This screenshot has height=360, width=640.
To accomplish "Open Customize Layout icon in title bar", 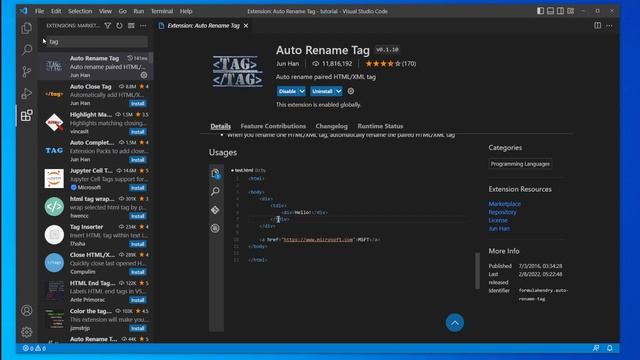I will click(571, 11).
